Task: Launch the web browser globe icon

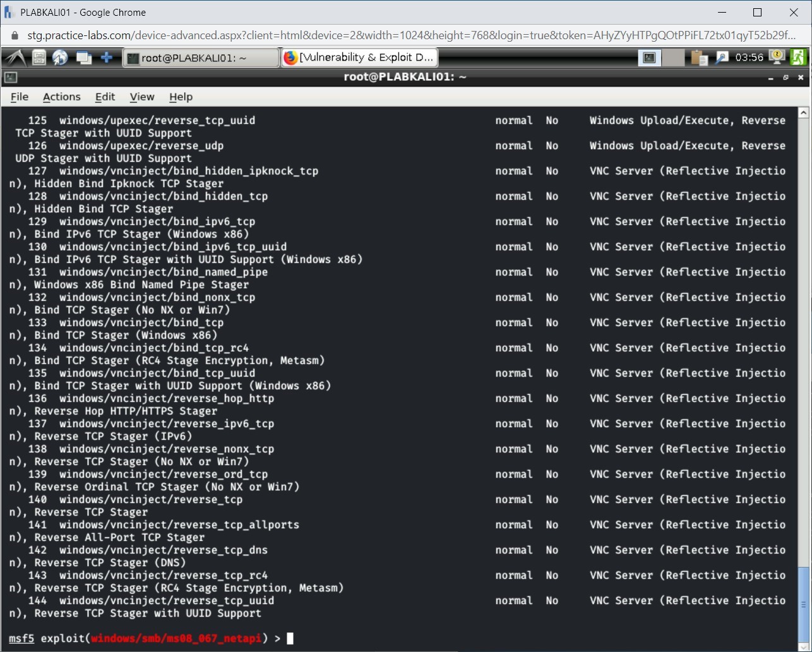Action: click(x=59, y=57)
